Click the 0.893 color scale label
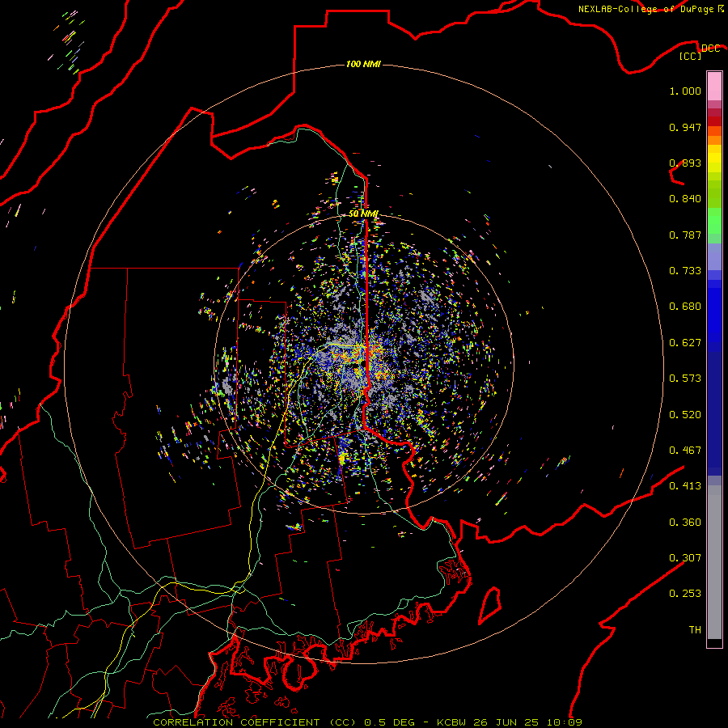 685,163
